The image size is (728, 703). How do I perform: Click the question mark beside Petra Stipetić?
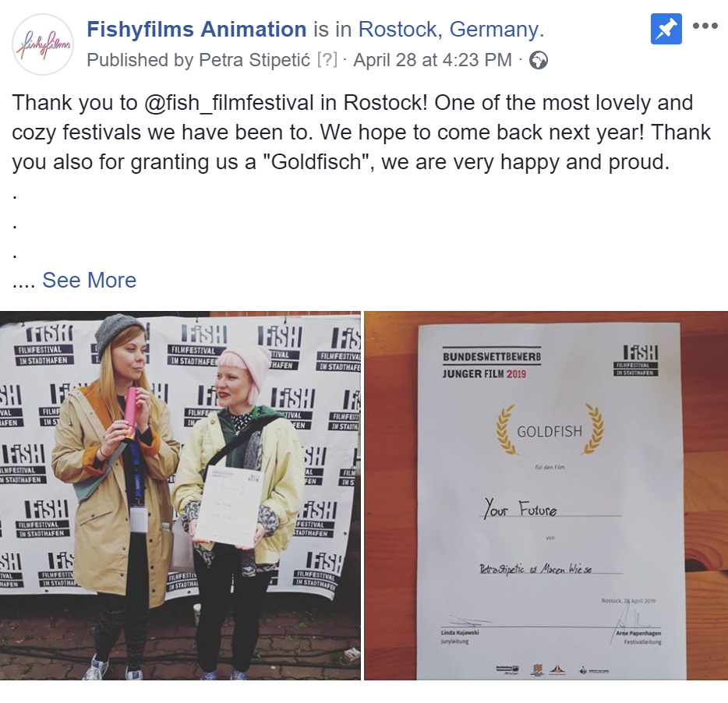coord(327,60)
